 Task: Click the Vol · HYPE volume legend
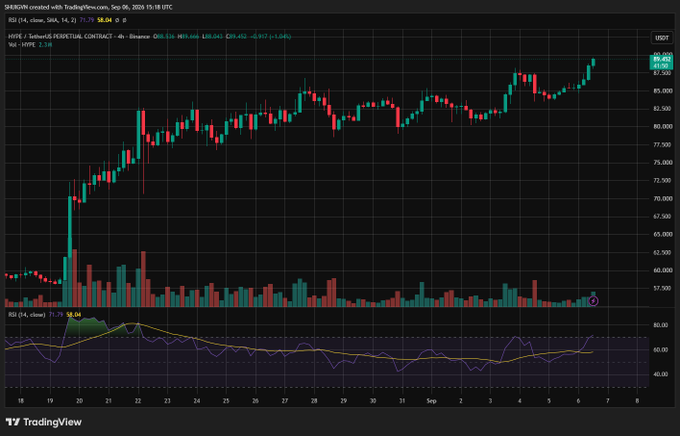coord(22,45)
